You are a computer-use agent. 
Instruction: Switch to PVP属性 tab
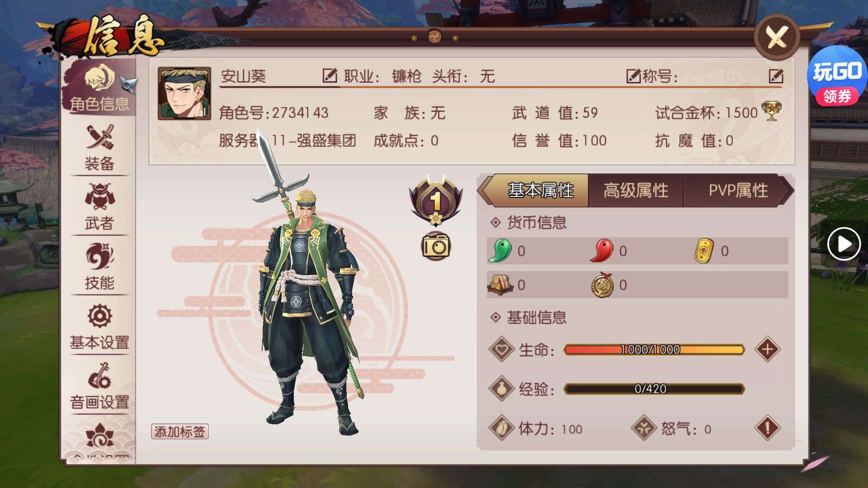[x=738, y=190]
